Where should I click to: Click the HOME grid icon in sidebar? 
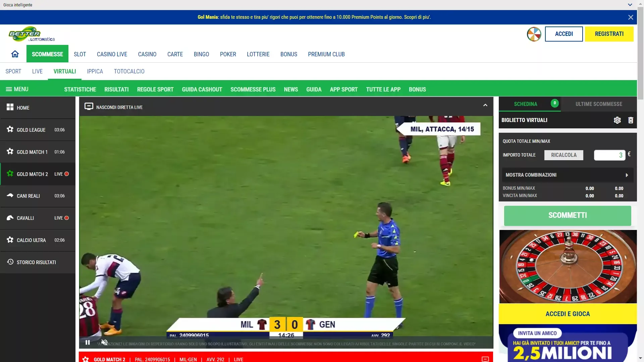tap(10, 107)
